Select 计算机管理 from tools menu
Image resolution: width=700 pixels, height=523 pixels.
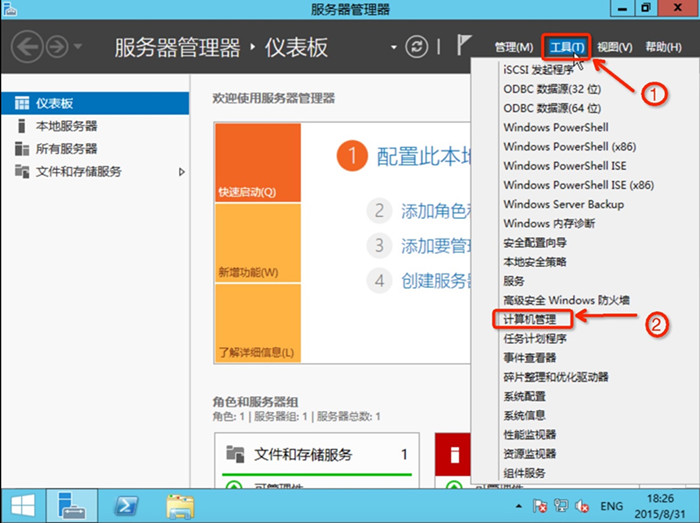[x=529, y=320]
